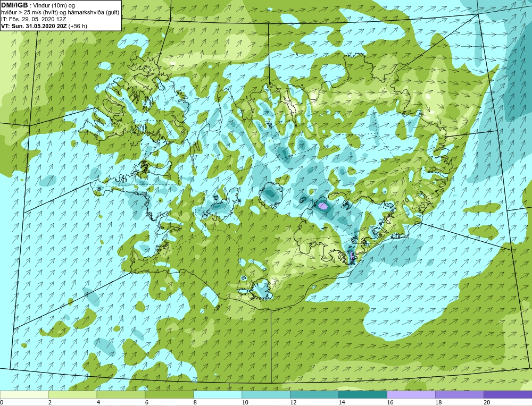Click the VT: Sun. 31.05.2020 20Z line
532x406 pixels.
[44, 26]
